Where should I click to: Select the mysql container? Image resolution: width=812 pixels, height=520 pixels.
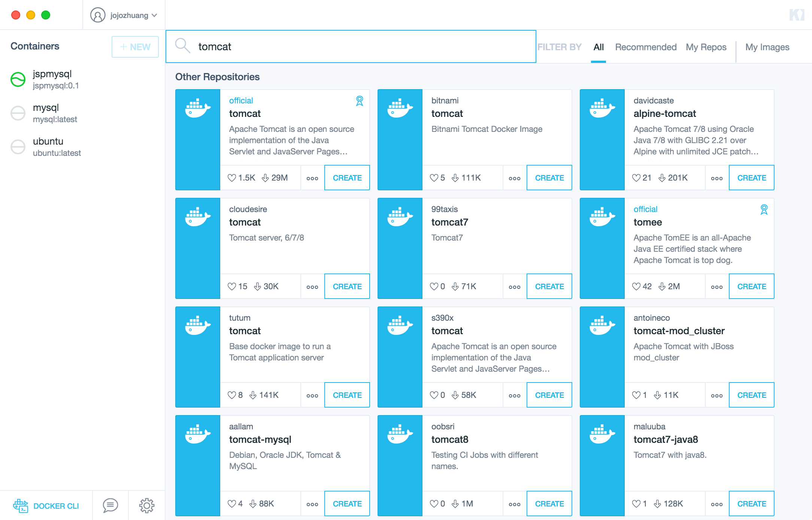[x=82, y=113]
